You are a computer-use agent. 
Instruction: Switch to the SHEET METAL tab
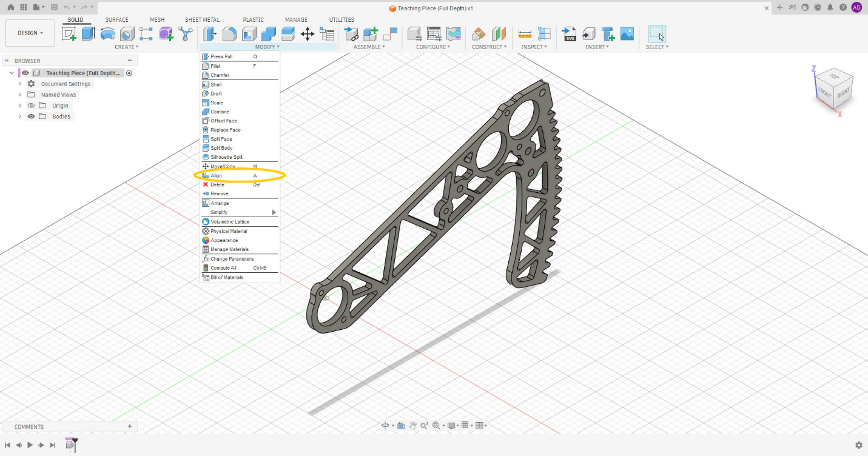(x=203, y=20)
